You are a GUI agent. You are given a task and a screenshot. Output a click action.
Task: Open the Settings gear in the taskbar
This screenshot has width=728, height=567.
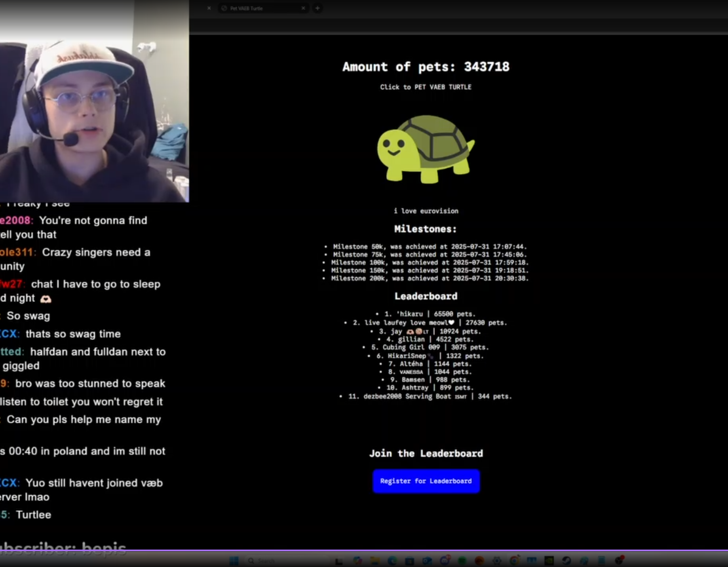[x=496, y=561]
